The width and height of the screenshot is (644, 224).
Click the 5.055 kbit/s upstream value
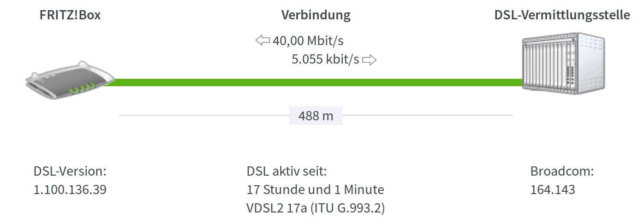pyautogui.click(x=325, y=60)
